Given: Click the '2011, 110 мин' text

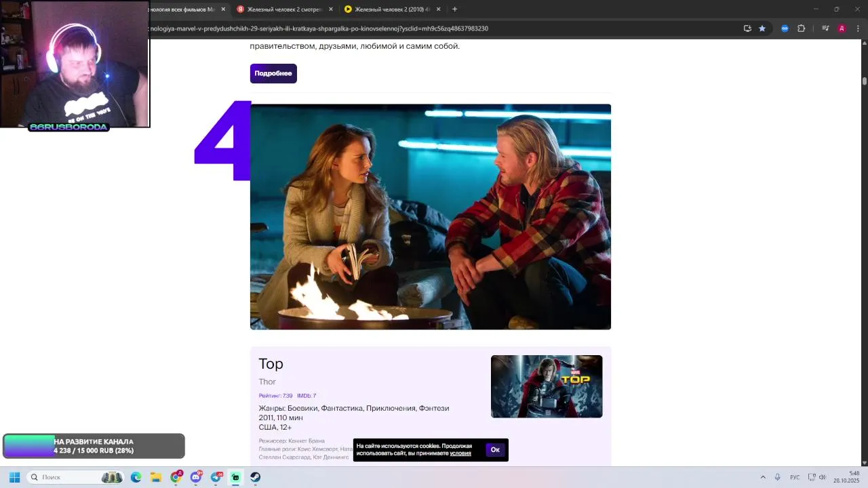Looking at the screenshot, I should [x=281, y=418].
